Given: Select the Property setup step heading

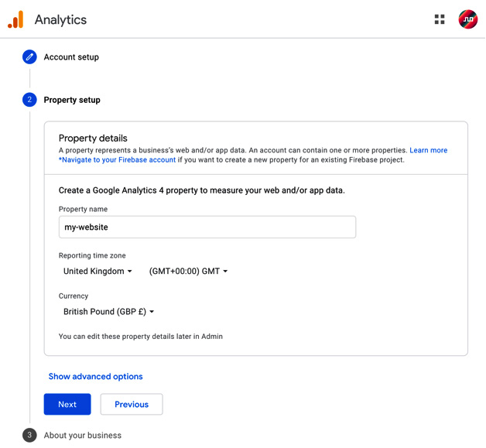Looking at the screenshot, I should [x=72, y=100].
